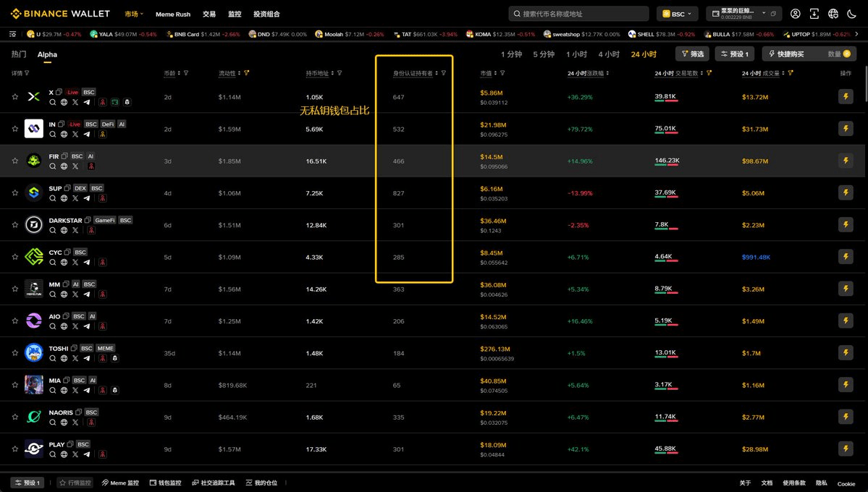868x492 pixels.
Task: Click search magnifier for MM token
Action: (x=53, y=294)
